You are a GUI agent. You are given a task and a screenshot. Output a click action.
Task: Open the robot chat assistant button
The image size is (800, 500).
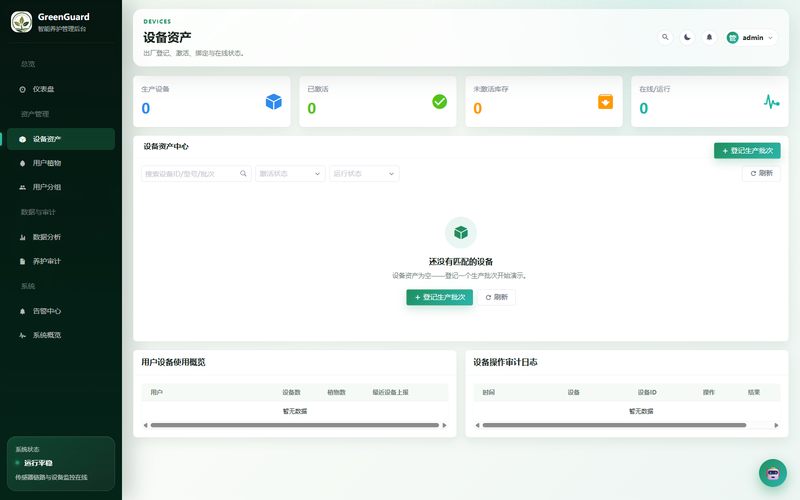pyautogui.click(x=773, y=473)
